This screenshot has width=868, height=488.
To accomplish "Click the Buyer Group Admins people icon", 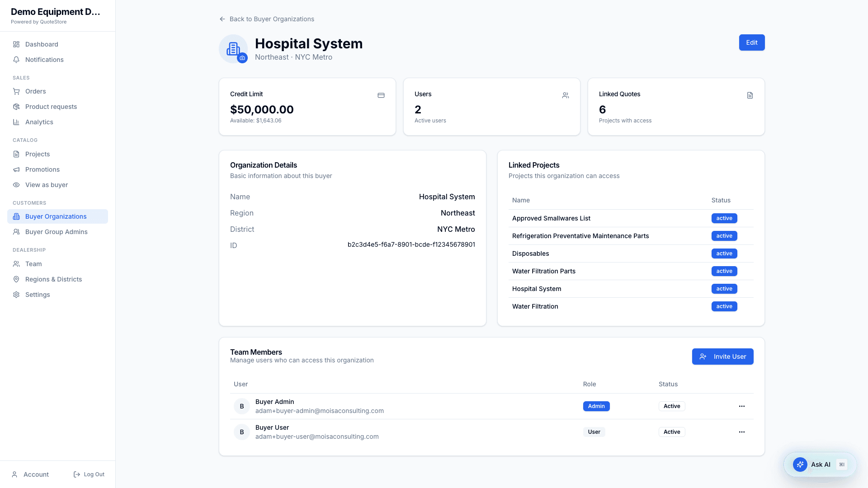I will click(16, 232).
